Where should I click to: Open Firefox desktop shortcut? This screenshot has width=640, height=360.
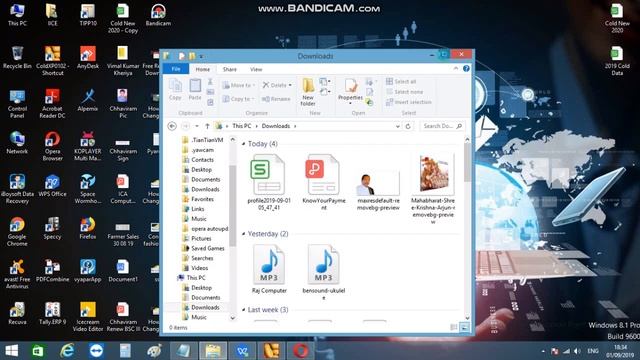[88, 229]
